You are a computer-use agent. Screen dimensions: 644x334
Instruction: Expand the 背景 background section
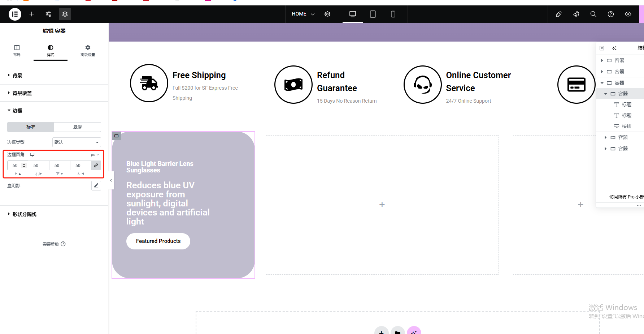point(17,76)
